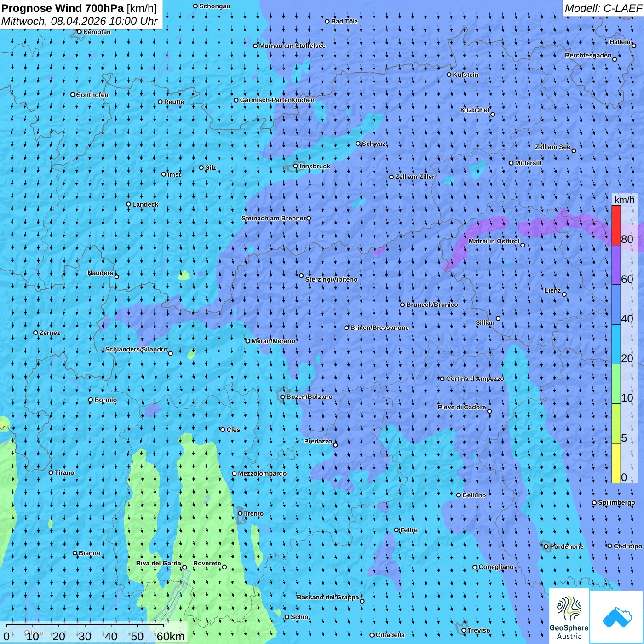Click the GeoSphere Austria logo

pyautogui.click(x=569, y=615)
